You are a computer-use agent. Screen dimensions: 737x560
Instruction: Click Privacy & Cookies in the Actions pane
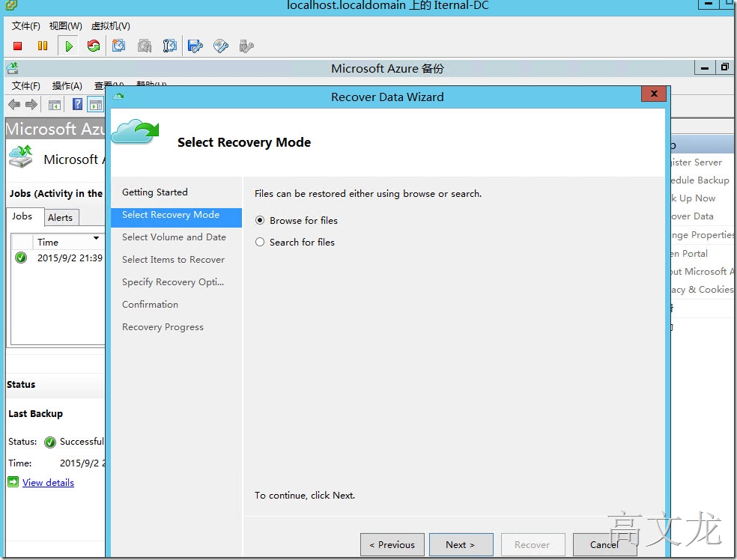click(702, 290)
